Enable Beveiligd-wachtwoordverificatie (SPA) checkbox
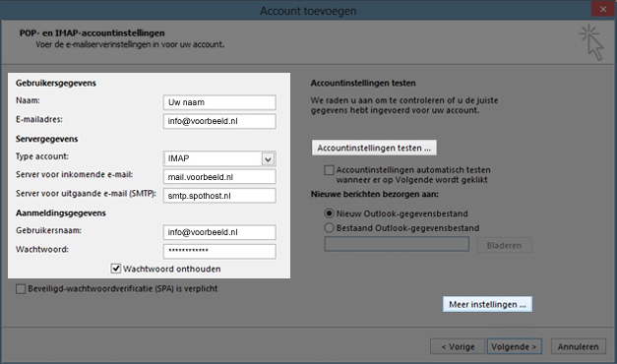Image resolution: width=617 pixels, height=364 pixels. click(x=21, y=289)
